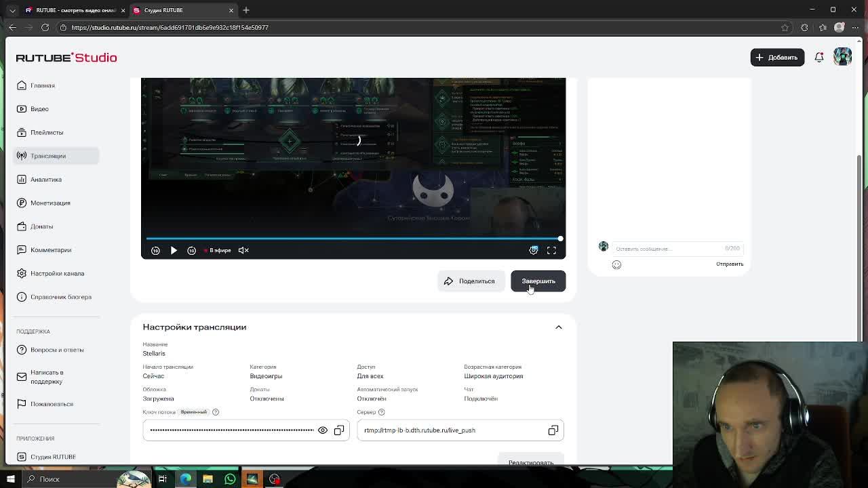
Task: Open player quality settings gear
Action: point(534,250)
